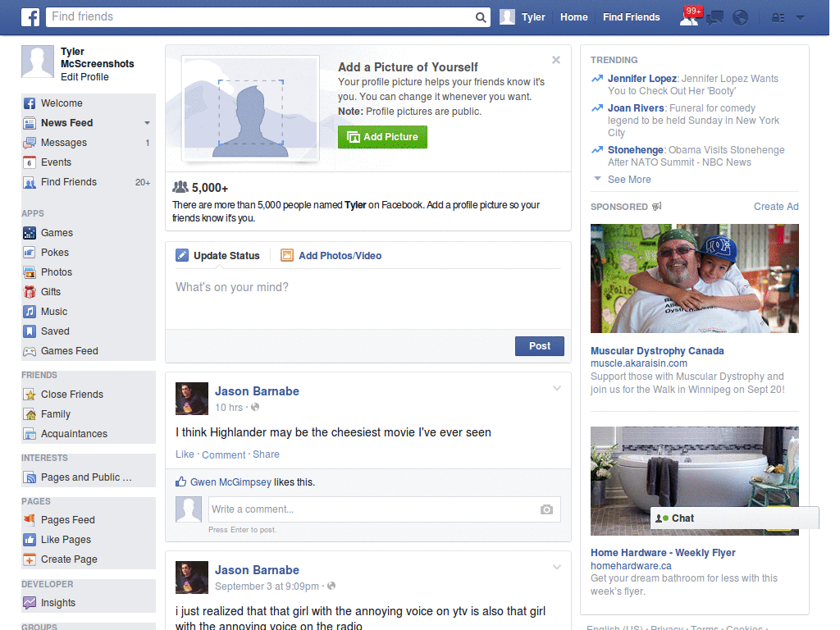Open the Gifts app icon
The image size is (840, 630).
pyautogui.click(x=30, y=292)
